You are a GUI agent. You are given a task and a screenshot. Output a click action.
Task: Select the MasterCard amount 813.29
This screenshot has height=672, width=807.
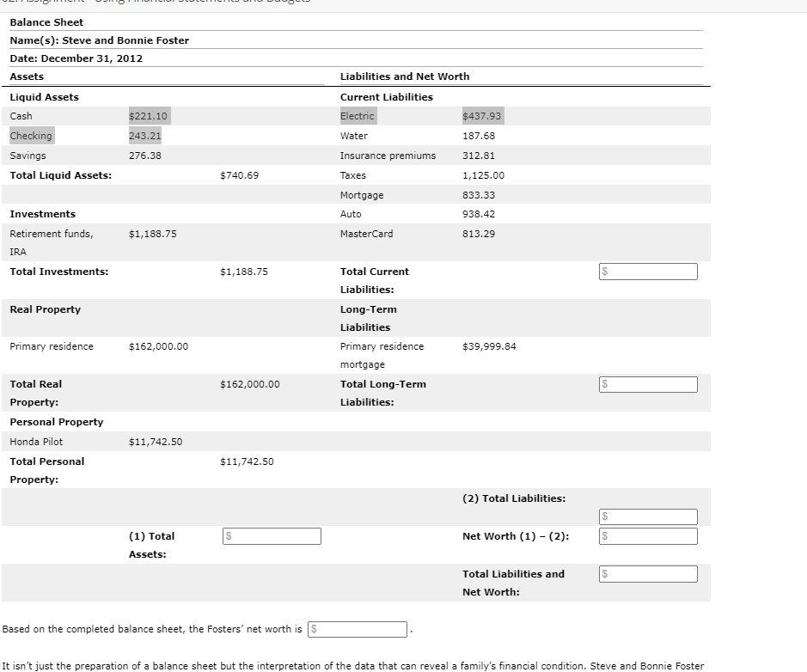(479, 234)
